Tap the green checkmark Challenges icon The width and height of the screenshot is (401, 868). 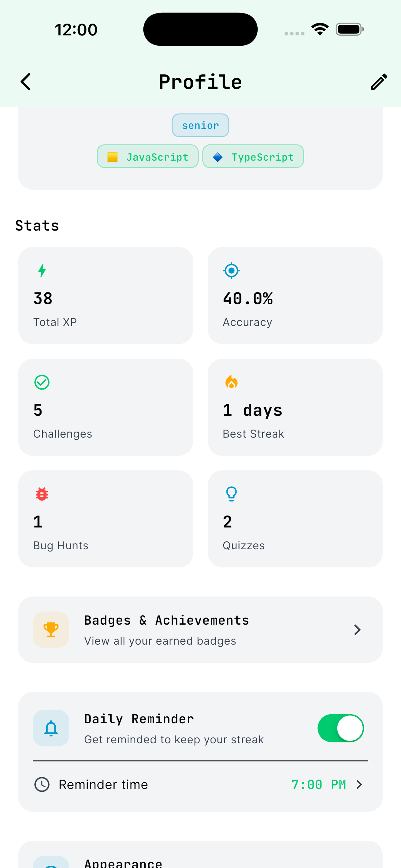pos(42,382)
